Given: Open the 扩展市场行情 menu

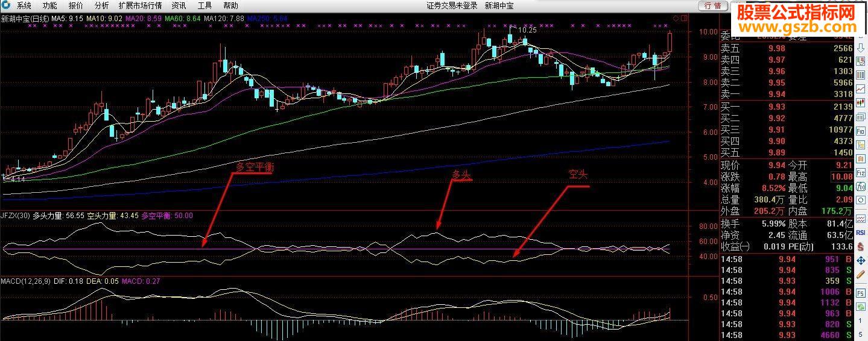Looking at the screenshot, I should 140,5.
